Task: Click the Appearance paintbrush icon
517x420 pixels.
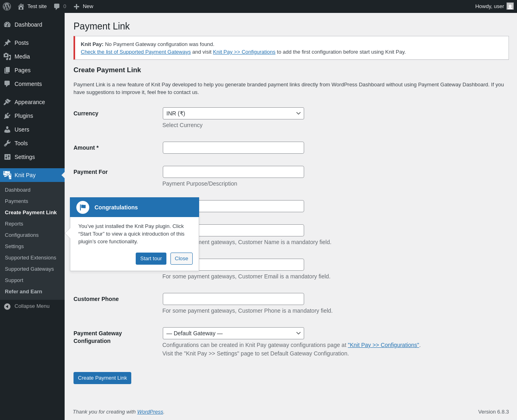Action: (x=7, y=102)
